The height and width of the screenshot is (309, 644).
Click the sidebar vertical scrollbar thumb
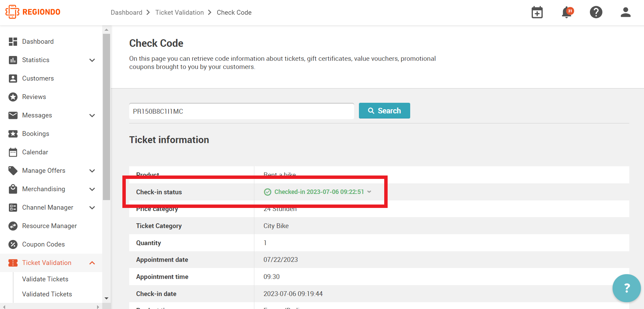tap(107, 117)
